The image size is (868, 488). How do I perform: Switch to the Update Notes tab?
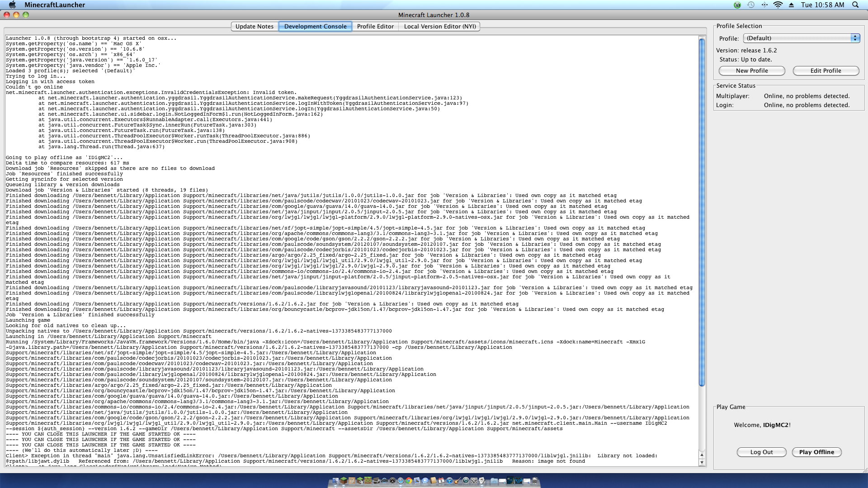255,26
